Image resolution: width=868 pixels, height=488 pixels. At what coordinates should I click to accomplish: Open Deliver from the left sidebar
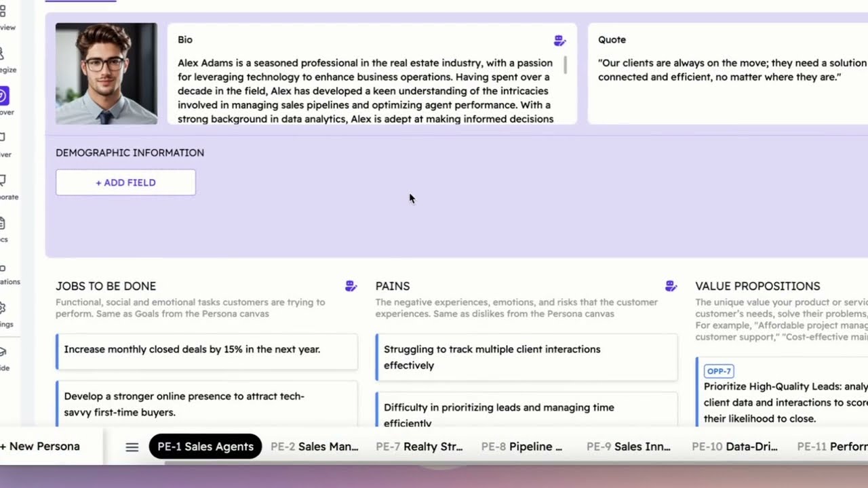point(4,144)
